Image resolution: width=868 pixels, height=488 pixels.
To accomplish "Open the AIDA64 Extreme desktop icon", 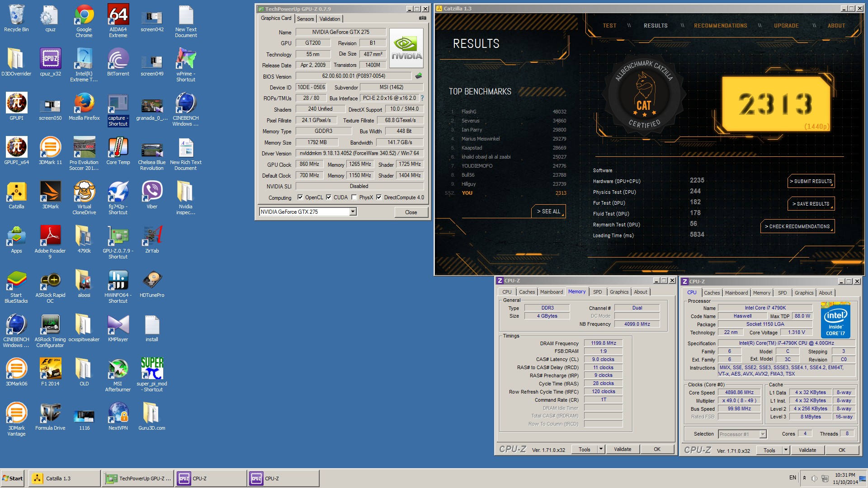I will point(118,20).
